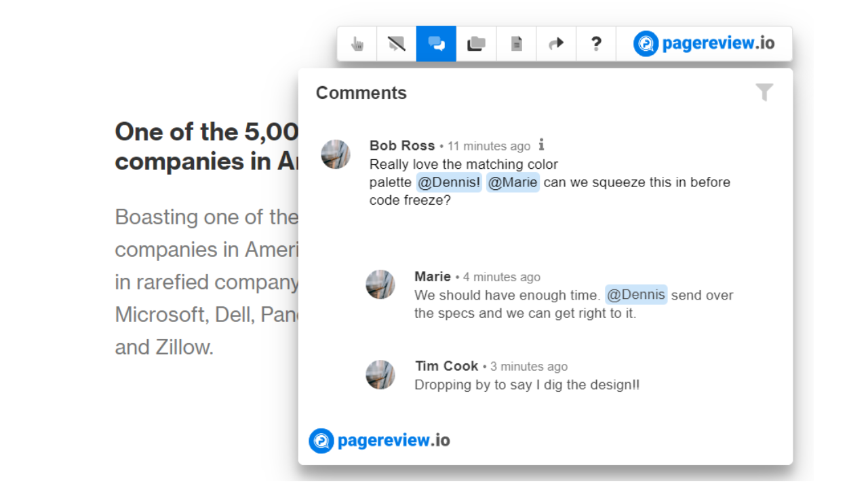
Task: Click Bob Ross's avatar
Action: coord(336,155)
